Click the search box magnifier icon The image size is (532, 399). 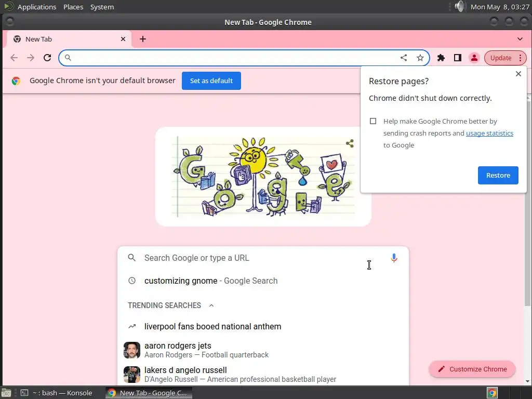(x=131, y=258)
